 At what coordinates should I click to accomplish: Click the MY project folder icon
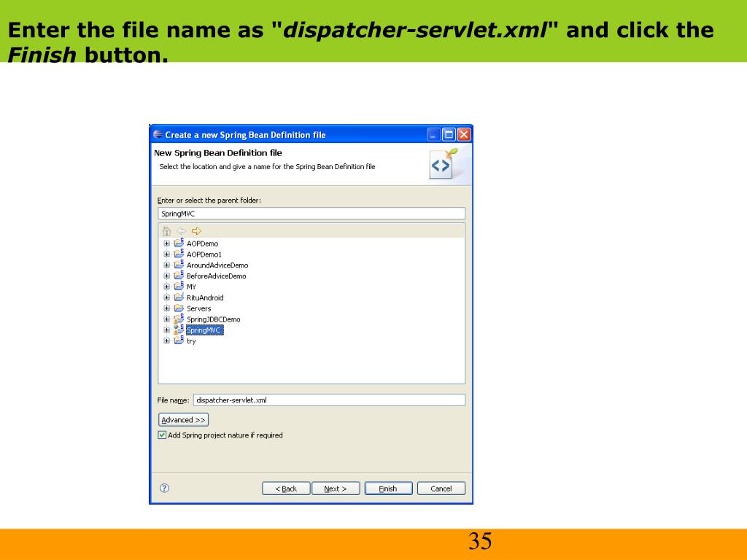pyautogui.click(x=179, y=286)
